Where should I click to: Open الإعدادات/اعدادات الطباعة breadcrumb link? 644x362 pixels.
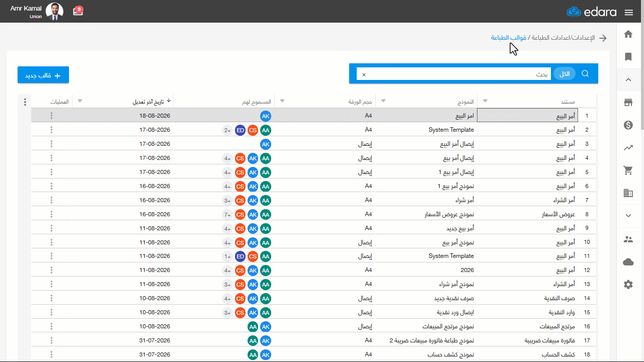click(563, 38)
